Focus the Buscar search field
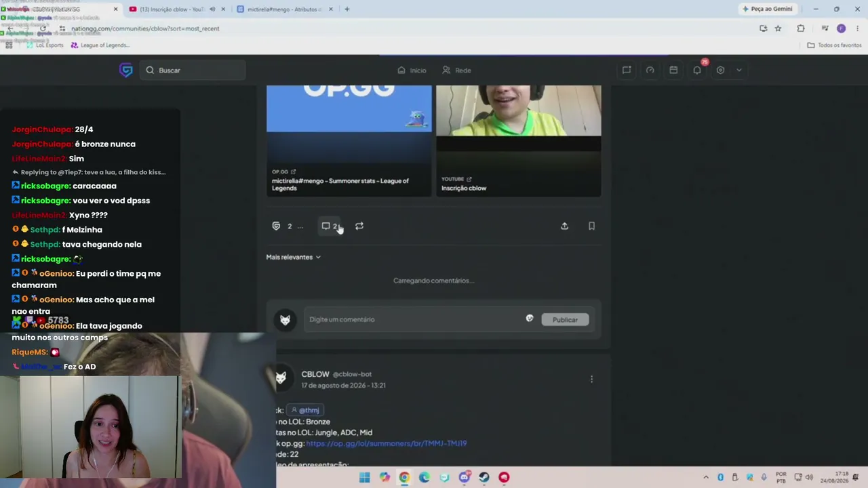Viewport: 868px width, 488px height. [x=193, y=70]
